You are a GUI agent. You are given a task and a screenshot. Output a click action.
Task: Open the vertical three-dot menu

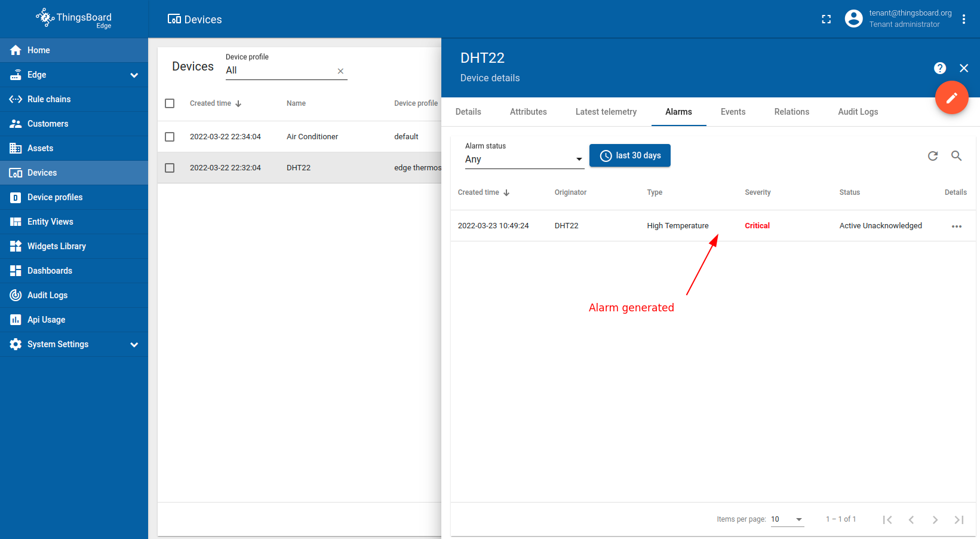point(964,19)
